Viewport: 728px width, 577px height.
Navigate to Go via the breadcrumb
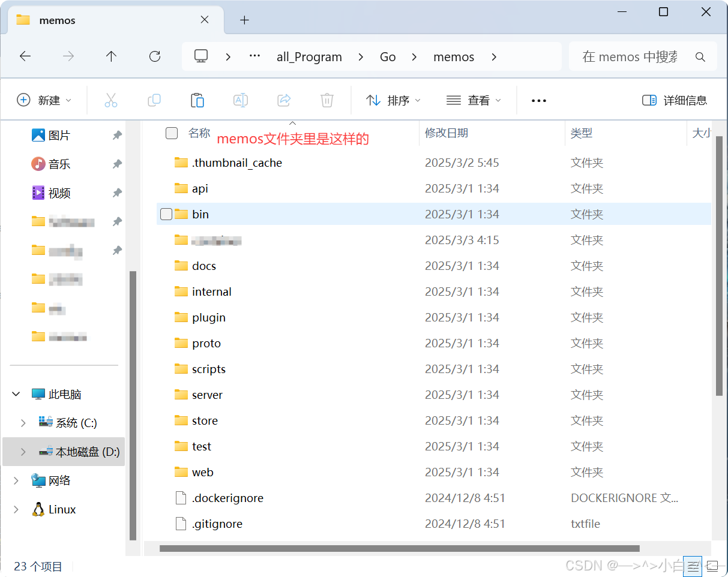[x=388, y=56]
